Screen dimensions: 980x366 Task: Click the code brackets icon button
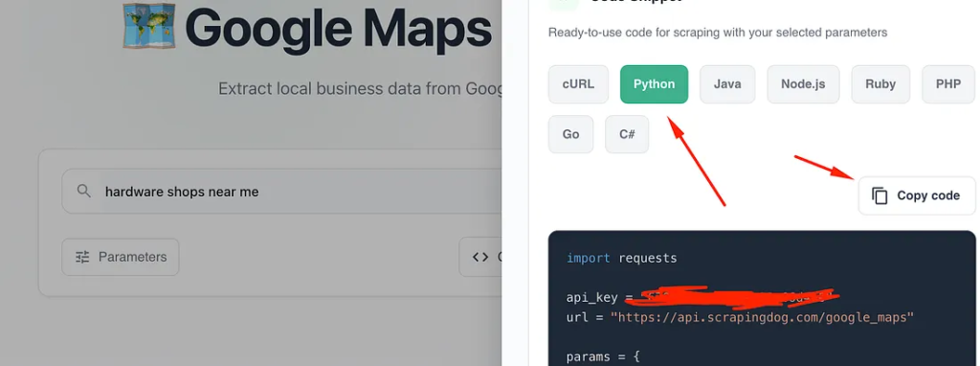click(480, 257)
